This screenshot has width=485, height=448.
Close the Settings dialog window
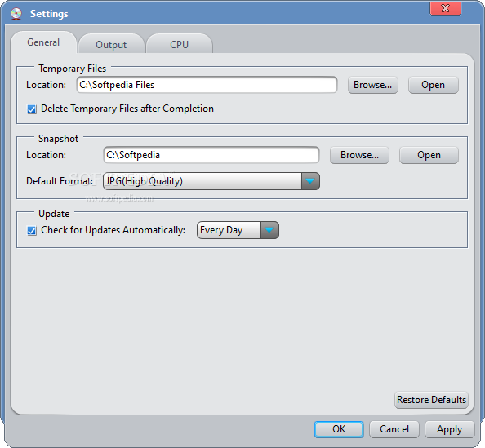pyautogui.click(x=446, y=8)
